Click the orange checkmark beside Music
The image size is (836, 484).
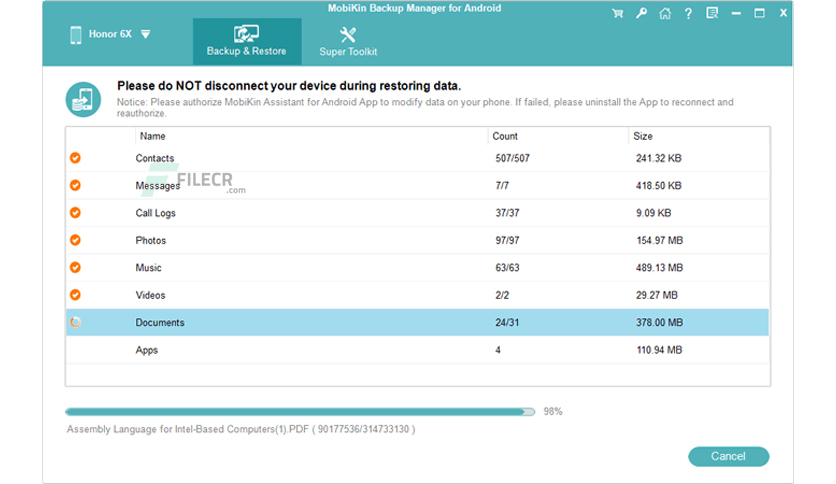pyautogui.click(x=75, y=267)
